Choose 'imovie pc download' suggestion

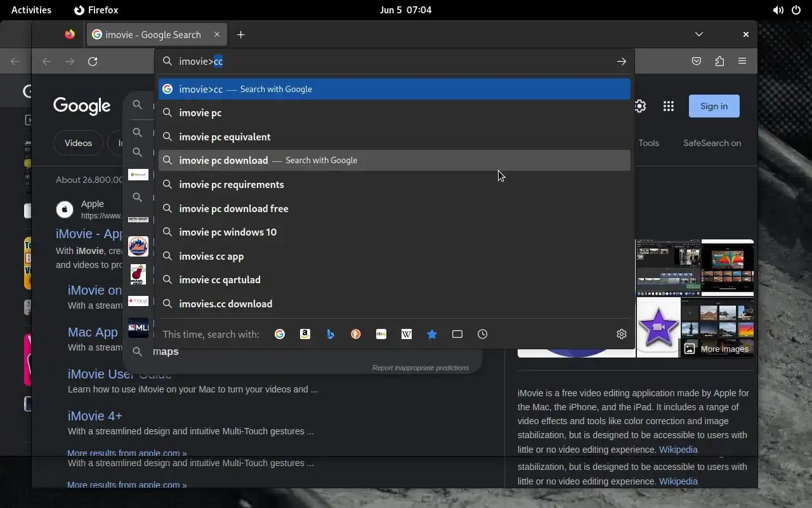coord(395,161)
